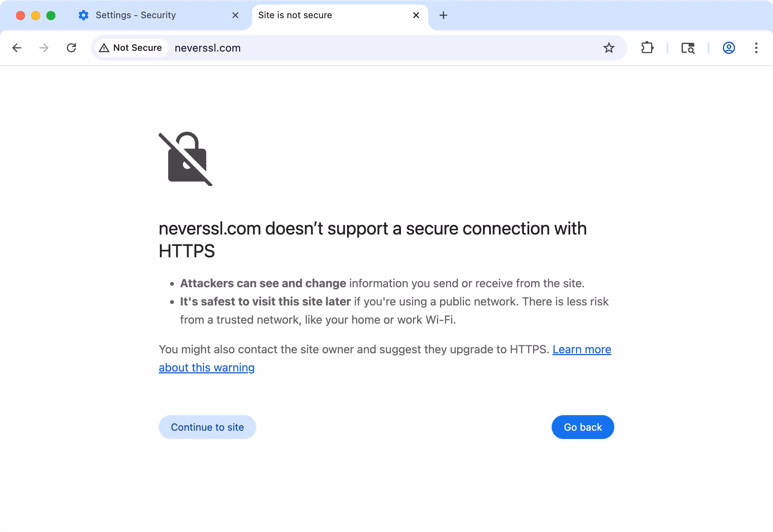This screenshot has height=532, width=773.
Task: Click the warning triangle beside Not Secure
Action: tap(105, 48)
